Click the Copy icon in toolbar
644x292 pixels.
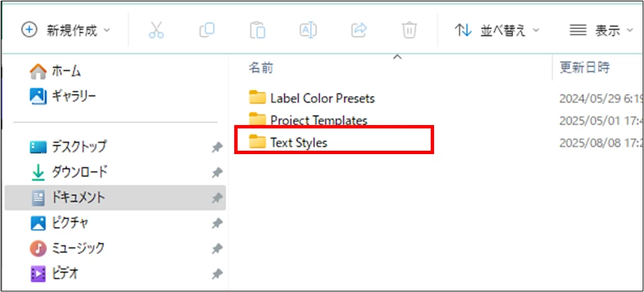pos(207,30)
